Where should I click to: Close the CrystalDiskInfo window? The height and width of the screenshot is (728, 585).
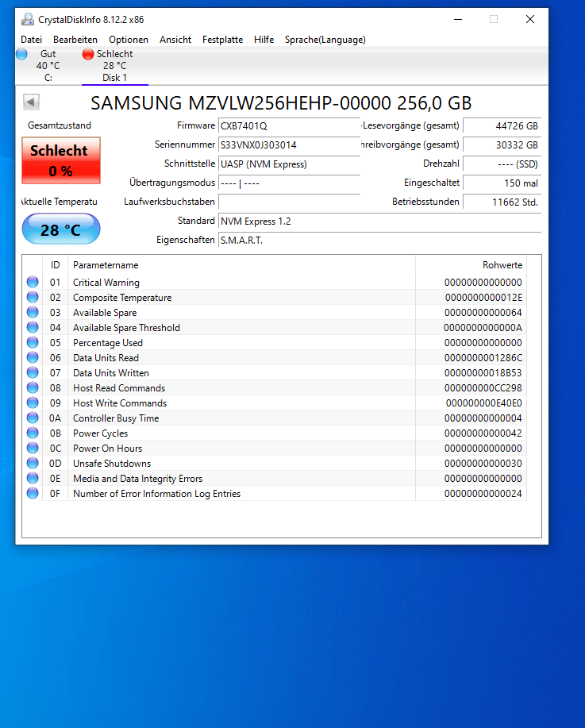tap(529, 20)
